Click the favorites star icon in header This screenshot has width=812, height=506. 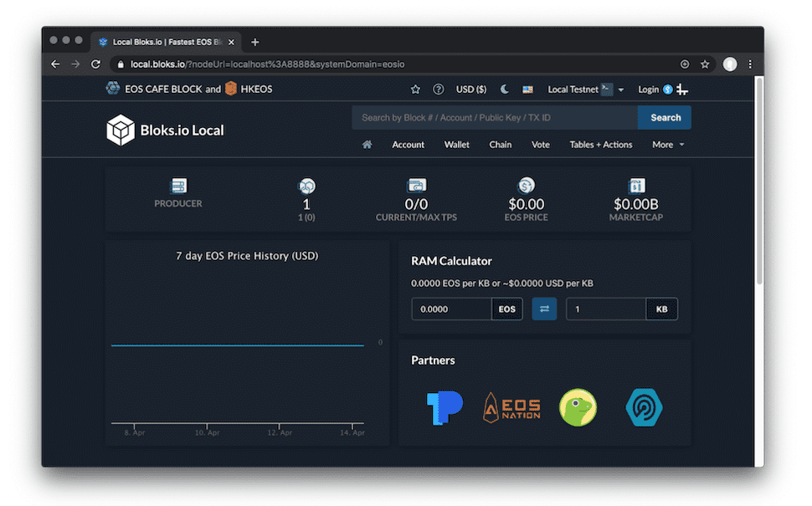click(415, 89)
